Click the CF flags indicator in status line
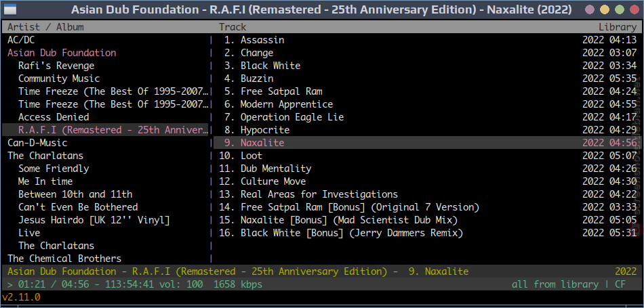The image size is (644, 308). tap(620, 284)
